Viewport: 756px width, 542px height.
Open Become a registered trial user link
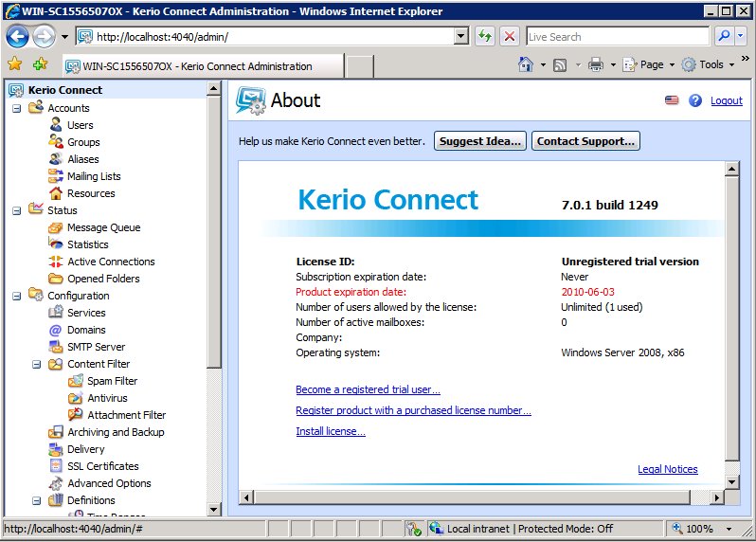368,389
